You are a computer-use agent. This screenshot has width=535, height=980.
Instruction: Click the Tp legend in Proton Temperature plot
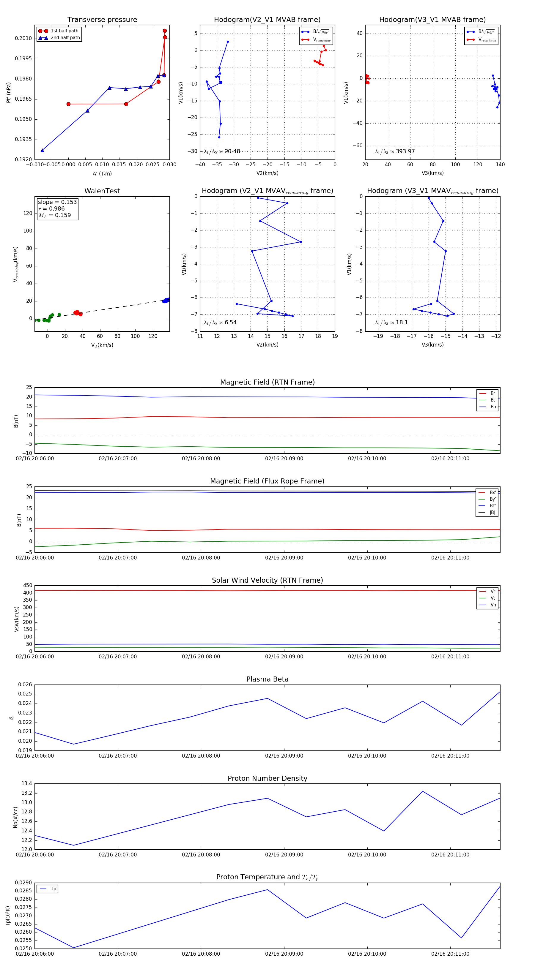pos(48,889)
